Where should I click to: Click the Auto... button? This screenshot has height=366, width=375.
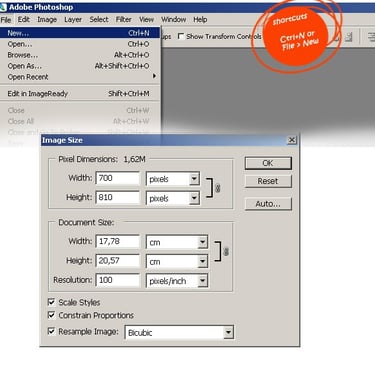pos(268,204)
